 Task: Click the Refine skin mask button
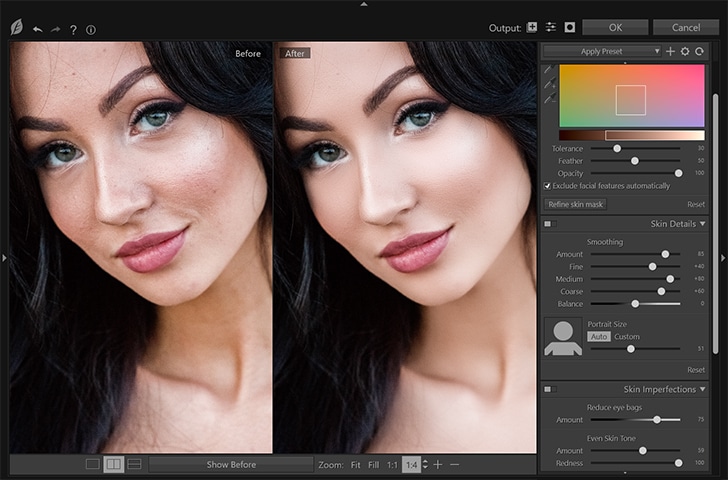[x=575, y=204]
